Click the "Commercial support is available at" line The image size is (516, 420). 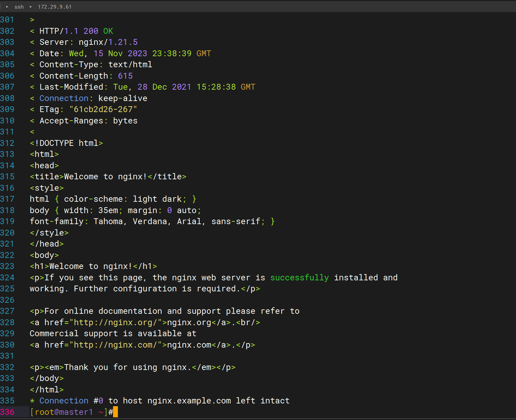[113, 333]
